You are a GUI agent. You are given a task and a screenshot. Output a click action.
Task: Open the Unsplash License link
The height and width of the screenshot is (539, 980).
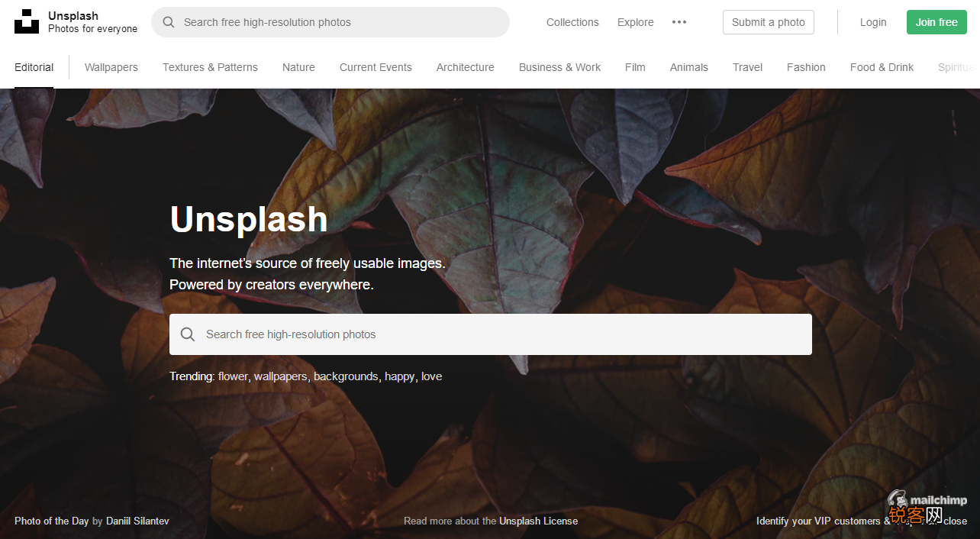click(x=538, y=521)
